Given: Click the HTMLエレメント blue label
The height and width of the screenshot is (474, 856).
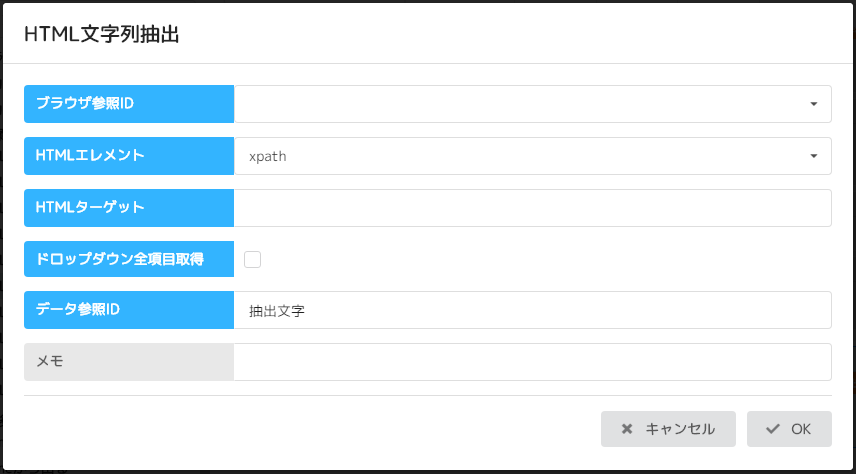Looking at the screenshot, I should (129, 156).
